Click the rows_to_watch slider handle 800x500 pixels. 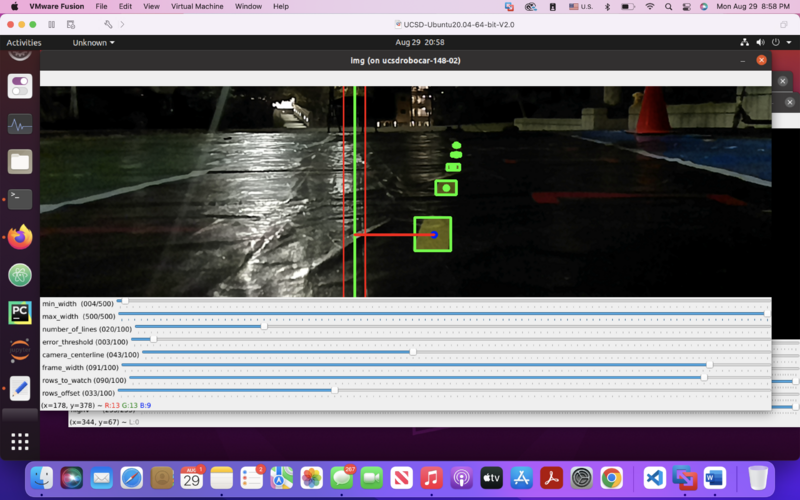[x=704, y=378]
